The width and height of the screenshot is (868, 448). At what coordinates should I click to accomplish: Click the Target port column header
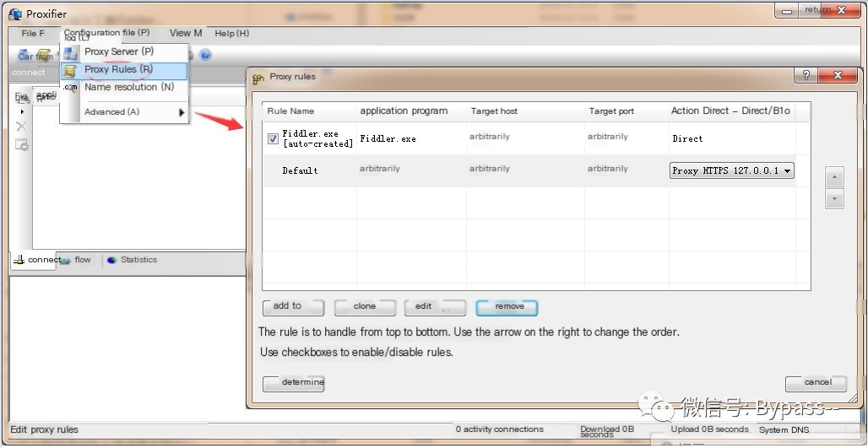(x=627, y=111)
